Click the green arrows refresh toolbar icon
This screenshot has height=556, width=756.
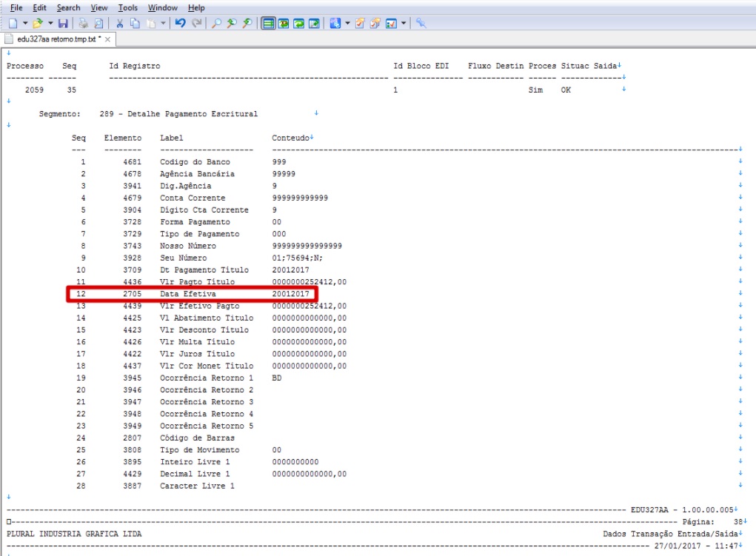click(299, 23)
